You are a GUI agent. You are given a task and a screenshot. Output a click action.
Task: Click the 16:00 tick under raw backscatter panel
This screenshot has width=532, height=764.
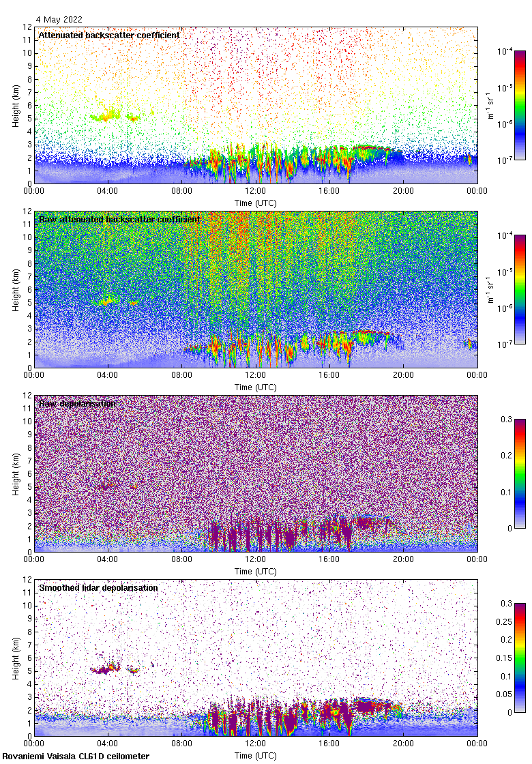point(329,376)
